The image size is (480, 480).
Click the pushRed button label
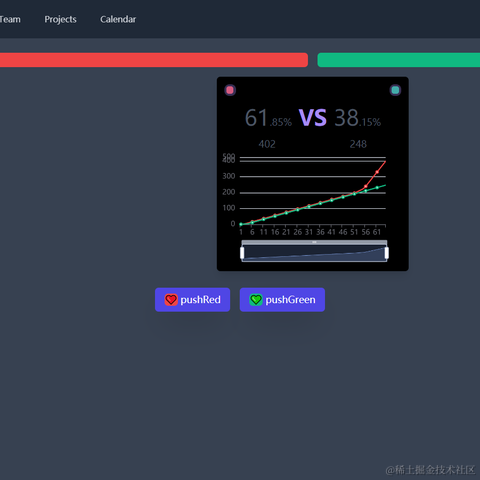coord(200,300)
